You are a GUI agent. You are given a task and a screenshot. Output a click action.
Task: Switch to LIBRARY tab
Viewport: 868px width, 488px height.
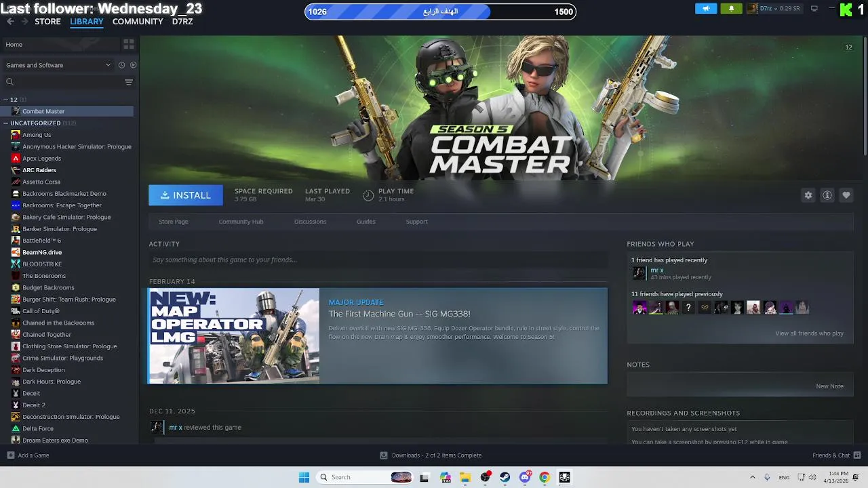click(x=87, y=22)
